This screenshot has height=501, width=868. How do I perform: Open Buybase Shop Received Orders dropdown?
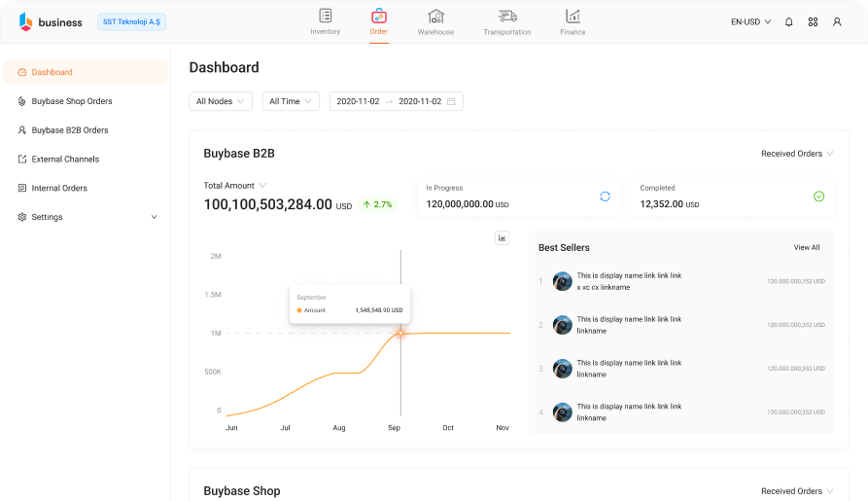797,491
